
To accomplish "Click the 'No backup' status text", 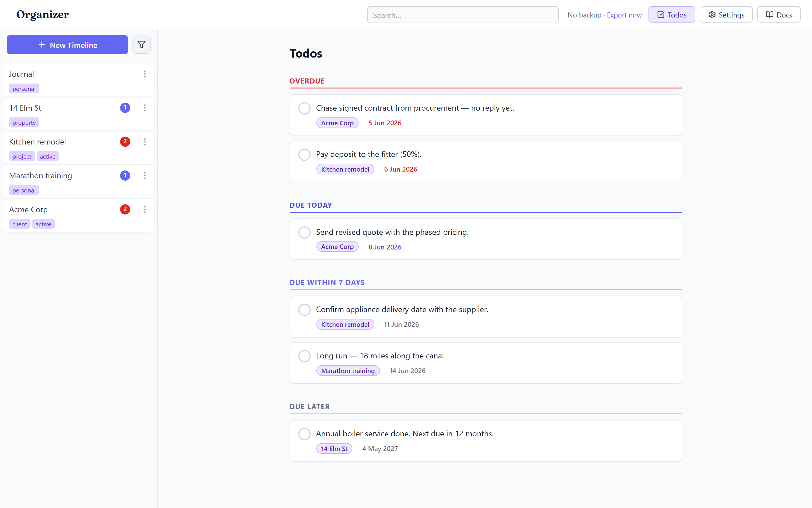I will pyautogui.click(x=584, y=15).
